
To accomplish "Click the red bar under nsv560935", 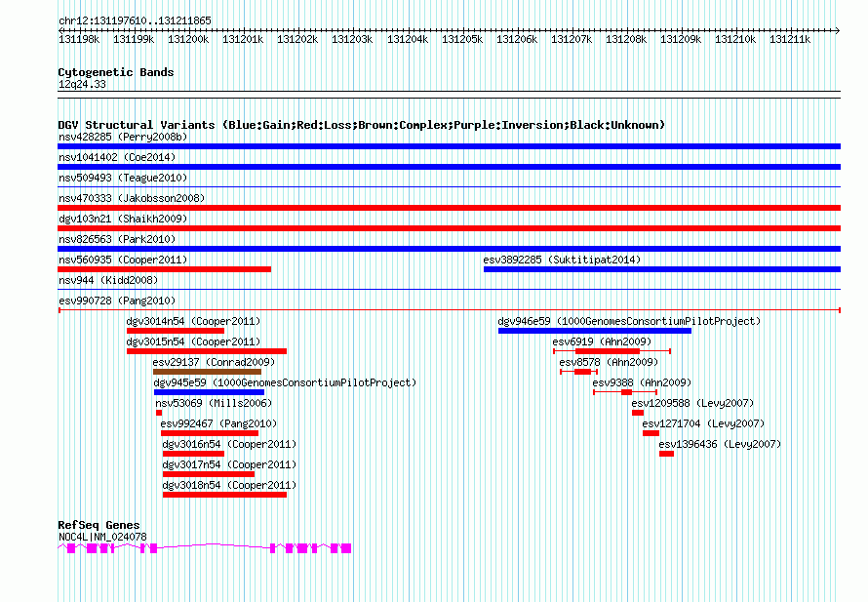I will (x=165, y=269).
